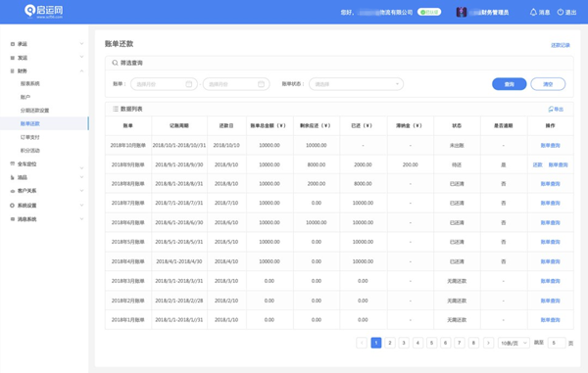Select page 1 in pagination
The height and width of the screenshot is (373, 588).
click(376, 343)
